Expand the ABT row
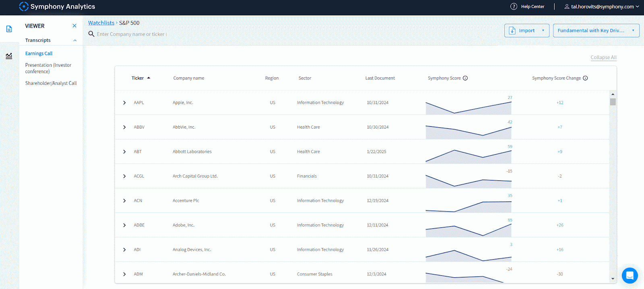Viewport: 644px width, 289px height. tap(124, 152)
